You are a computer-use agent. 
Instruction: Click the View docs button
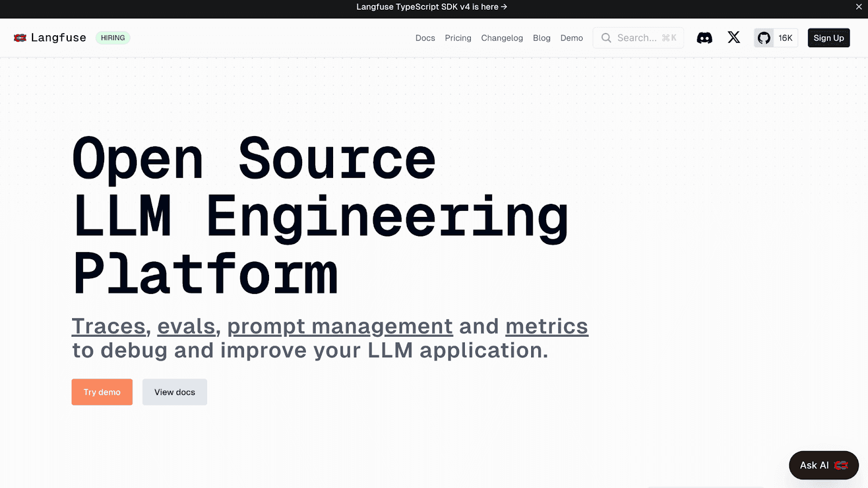coord(174,391)
